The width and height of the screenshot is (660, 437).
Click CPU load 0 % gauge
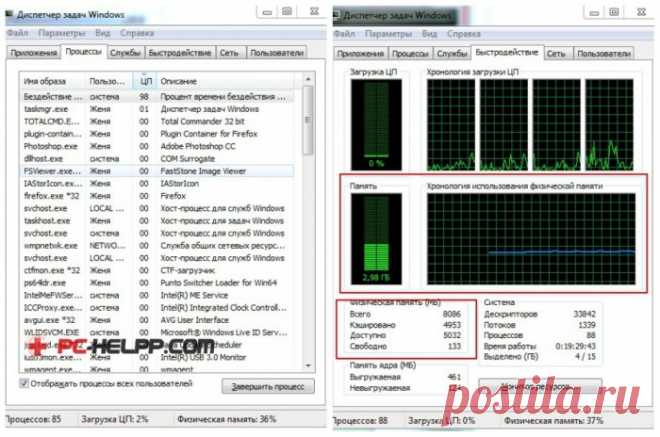tap(376, 125)
